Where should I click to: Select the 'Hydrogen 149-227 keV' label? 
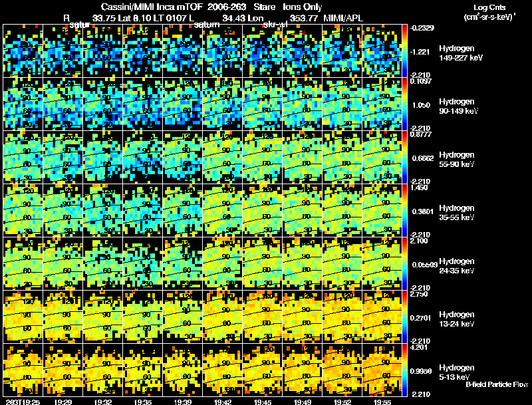tap(461, 53)
